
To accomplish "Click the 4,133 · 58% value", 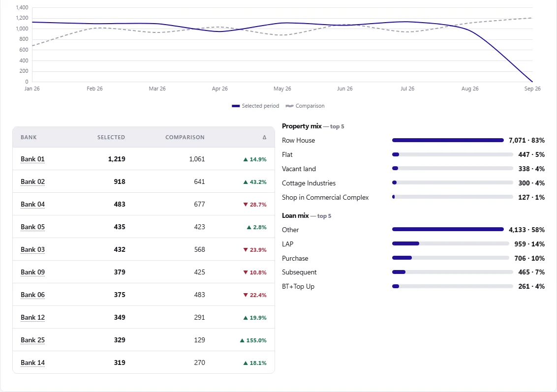I will click(527, 230).
